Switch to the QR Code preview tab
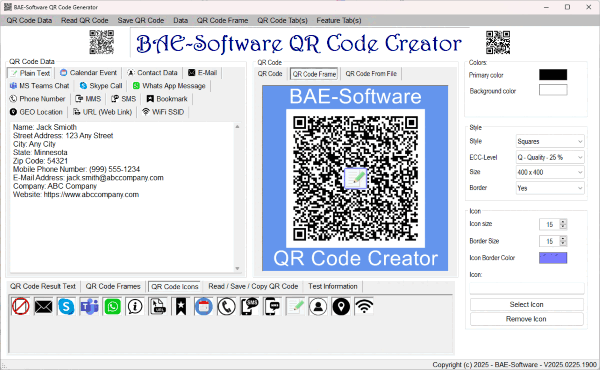The height and width of the screenshot is (370, 600). (270, 74)
